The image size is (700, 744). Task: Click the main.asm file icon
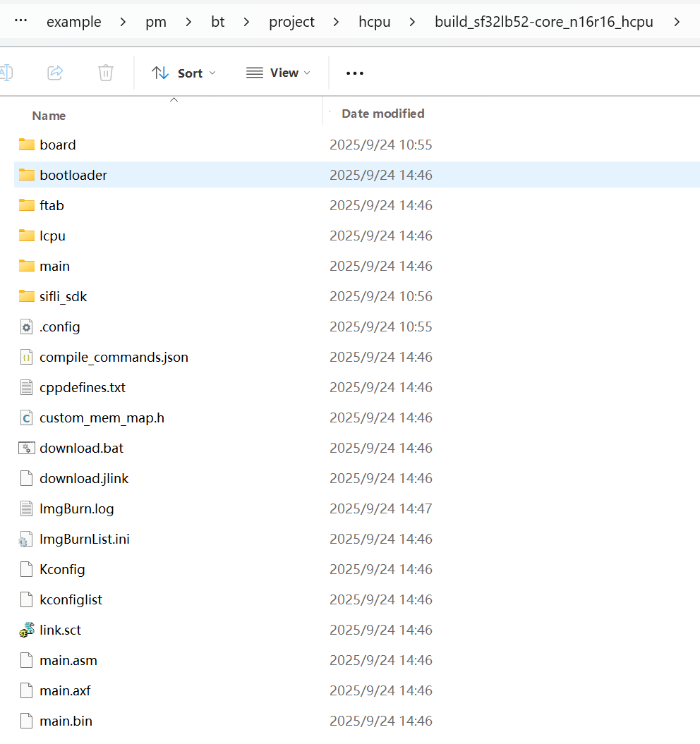27,661
